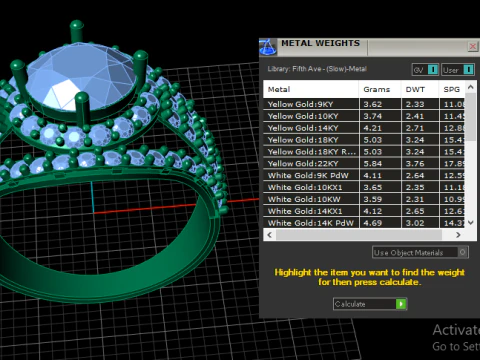Select the Yellow Gold:22KY row

point(364,163)
